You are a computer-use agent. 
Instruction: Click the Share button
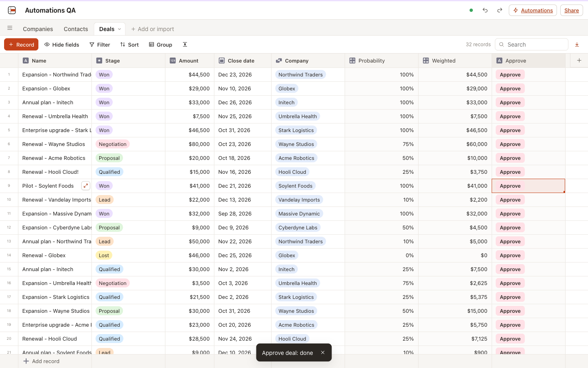pyautogui.click(x=572, y=10)
